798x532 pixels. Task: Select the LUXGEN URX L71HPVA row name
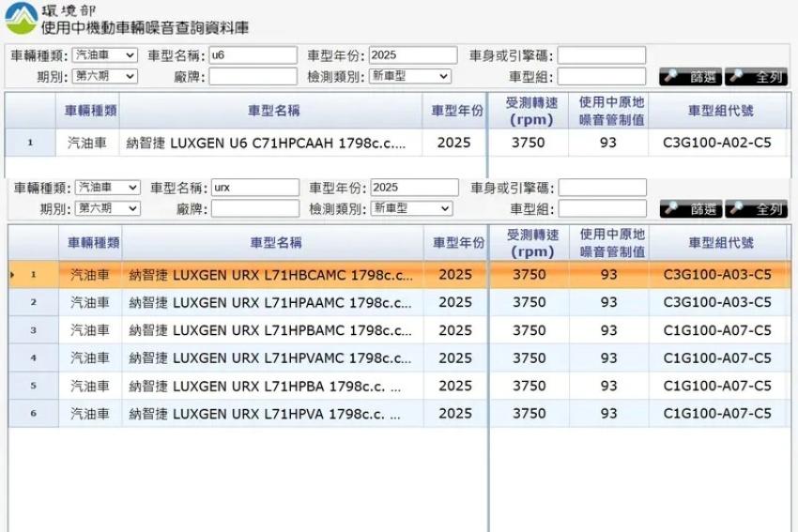point(265,414)
